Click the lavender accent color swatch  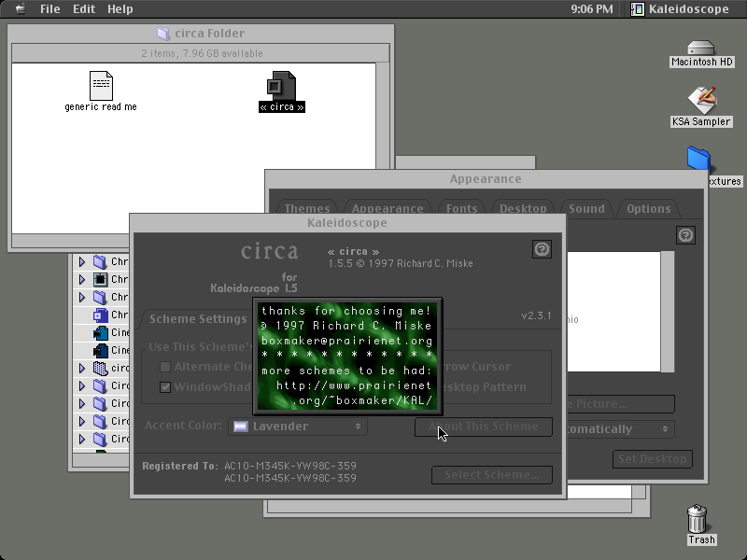click(241, 427)
